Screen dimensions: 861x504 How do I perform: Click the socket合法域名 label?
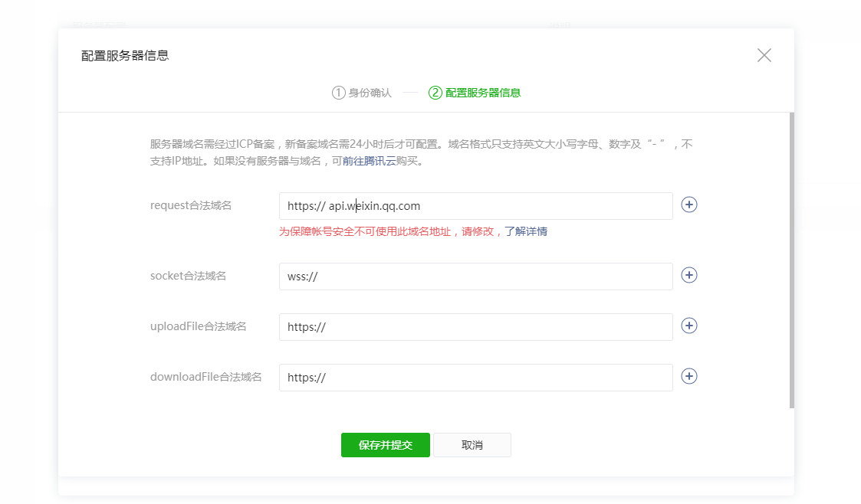pyautogui.click(x=188, y=276)
